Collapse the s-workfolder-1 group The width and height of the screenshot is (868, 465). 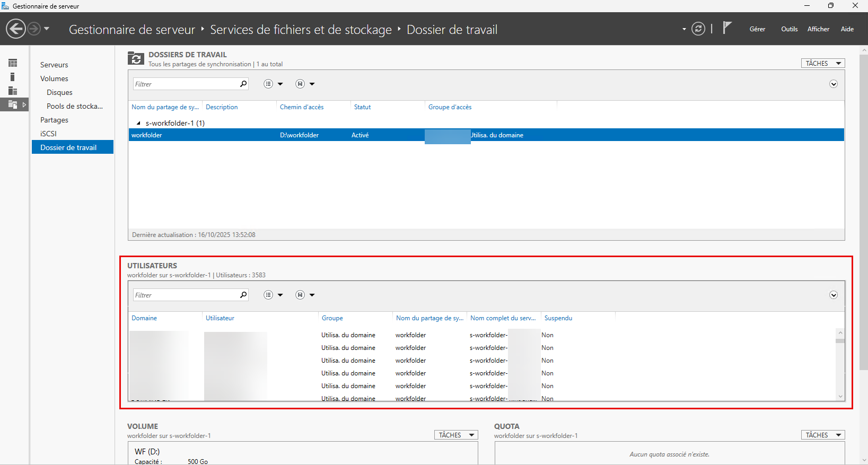tap(138, 123)
